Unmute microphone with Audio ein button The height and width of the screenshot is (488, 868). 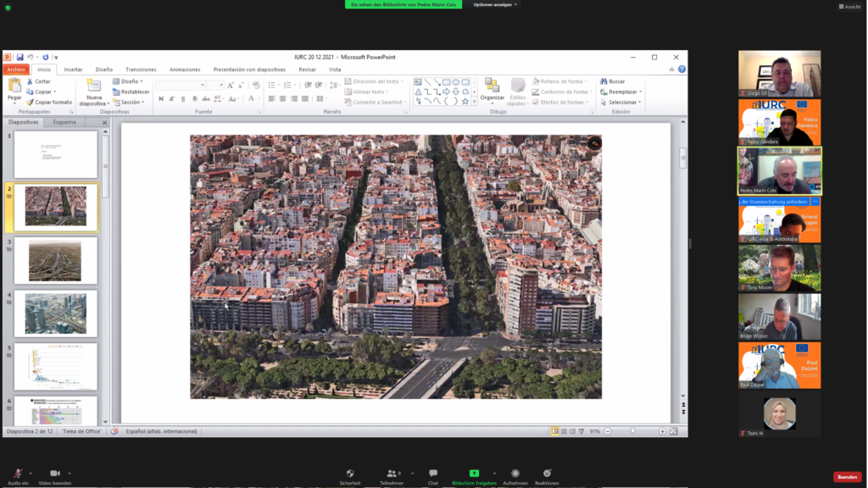click(x=18, y=474)
